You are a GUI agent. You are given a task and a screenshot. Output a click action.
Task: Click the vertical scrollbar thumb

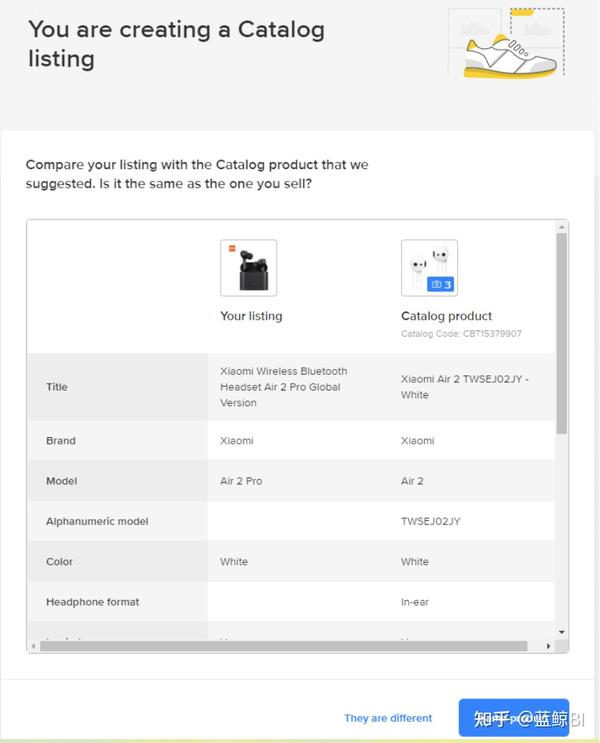[561, 330]
